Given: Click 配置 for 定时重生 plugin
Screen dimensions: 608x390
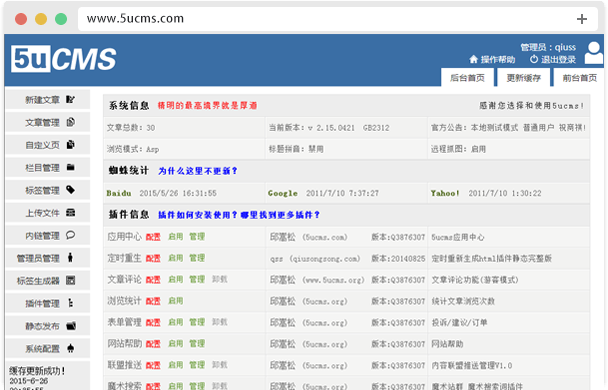Looking at the screenshot, I should [x=153, y=258].
